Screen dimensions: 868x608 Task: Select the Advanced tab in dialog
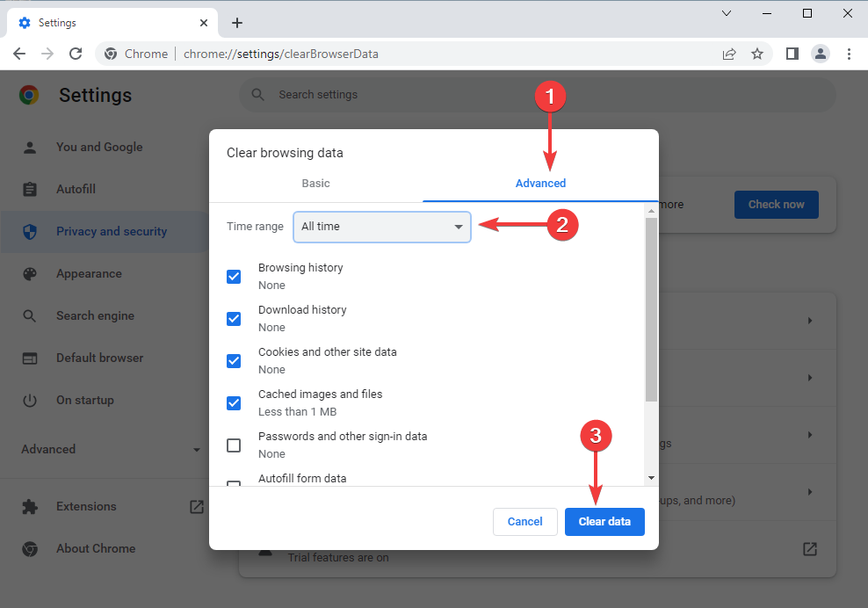click(x=540, y=184)
